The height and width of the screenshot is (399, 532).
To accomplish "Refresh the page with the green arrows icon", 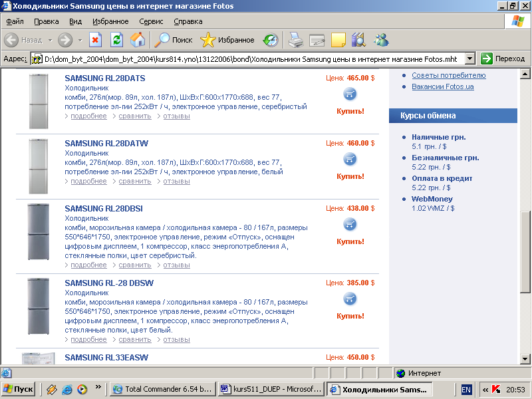I will click(116, 40).
